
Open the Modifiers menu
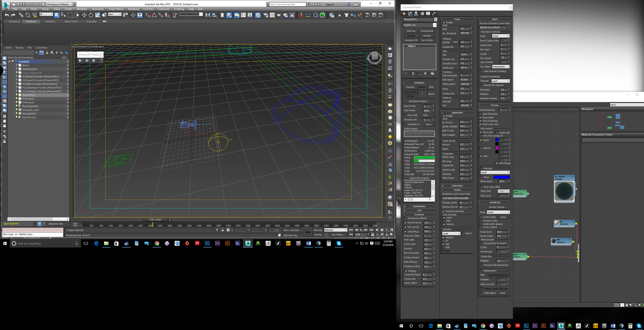click(82, 9)
